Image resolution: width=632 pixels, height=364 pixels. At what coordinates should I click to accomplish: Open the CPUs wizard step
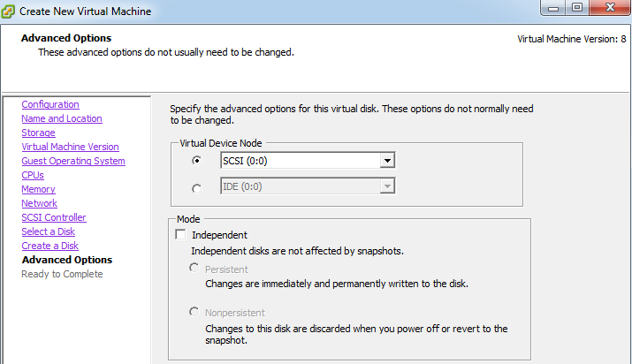pos(33,175)
